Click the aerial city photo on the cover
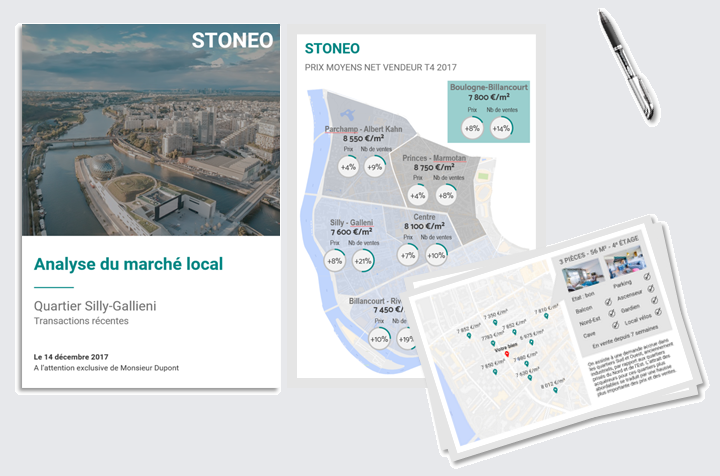The width and height of the screenshot is (720, 476). 151,130
